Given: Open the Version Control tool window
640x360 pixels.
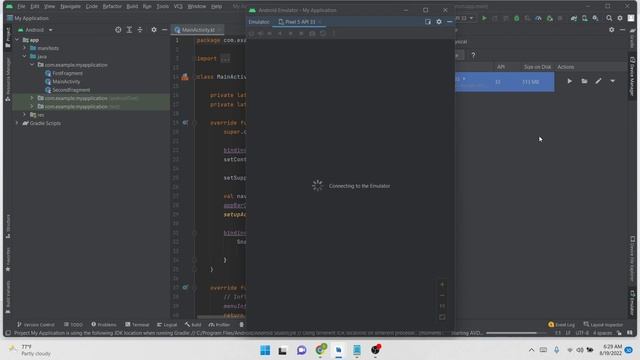Looking at the screenshot, I should point(36,324).
